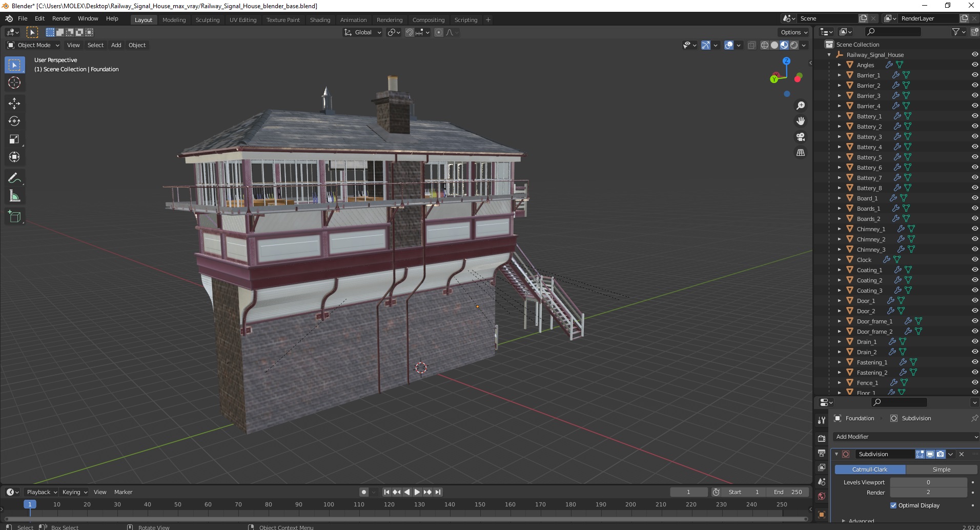The width and height of the screenshot is (980, 530).
Task: Click the End frame field
Action: [788, 492]
